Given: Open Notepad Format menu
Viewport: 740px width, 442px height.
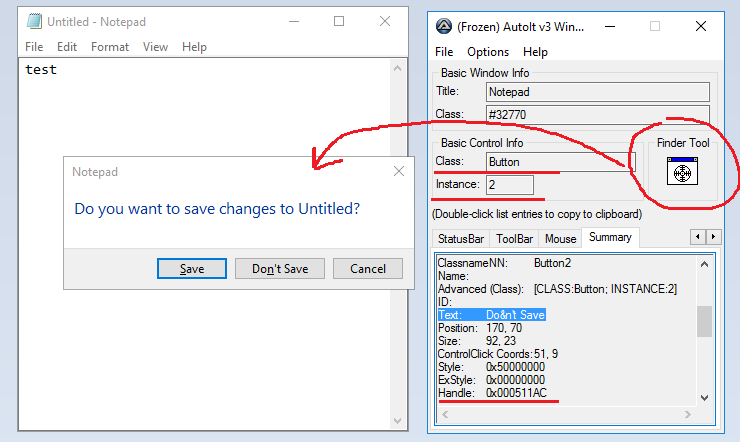Looking at the screenshot, I should 110,47.
